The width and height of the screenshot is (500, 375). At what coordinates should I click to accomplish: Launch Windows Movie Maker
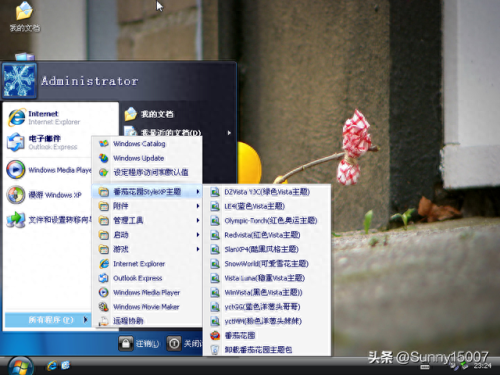pos(147,307)
